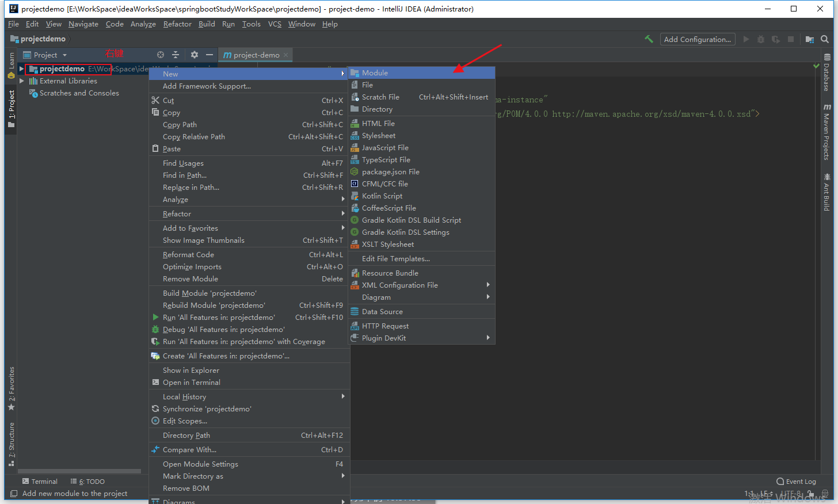The image size is (838, 504).
Task: Add Gradle Kotlin DSL Settings file
Action: (422, 232)
